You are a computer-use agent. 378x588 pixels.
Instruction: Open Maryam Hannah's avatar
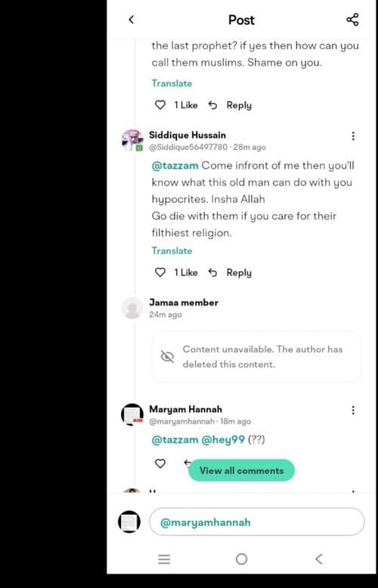point(132,415)
